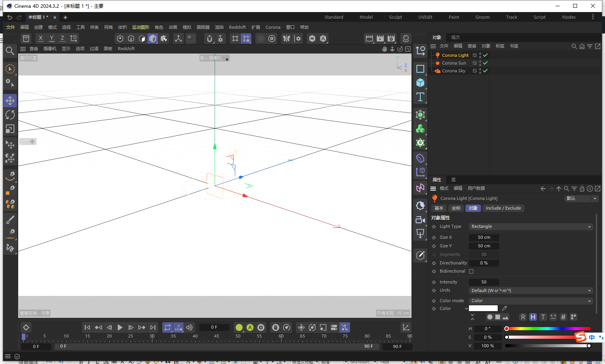Play the animation forward
The image size is (605, 364).
click(x=120, y=327)
